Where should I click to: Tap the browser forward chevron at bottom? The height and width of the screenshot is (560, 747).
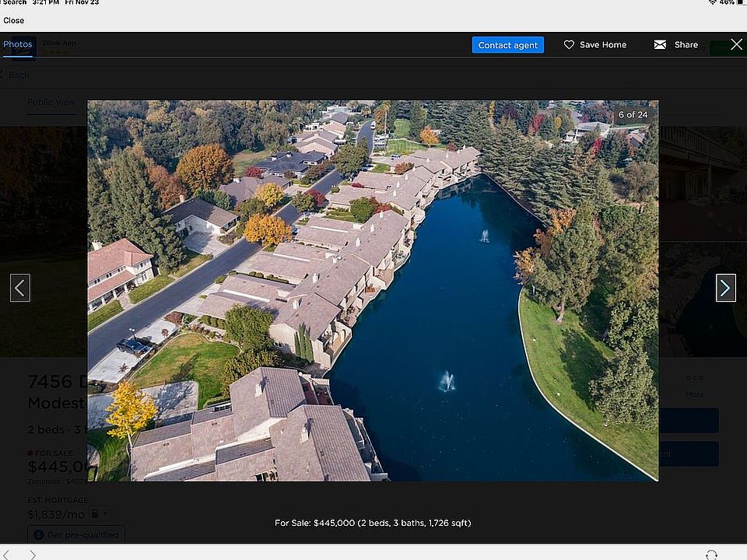click(33, 555)
